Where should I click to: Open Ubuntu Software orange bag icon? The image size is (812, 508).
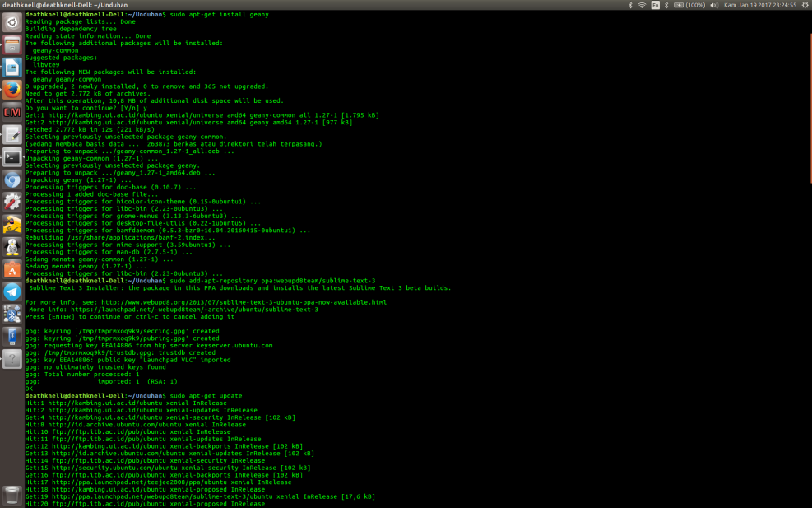[x=12, y=269]
